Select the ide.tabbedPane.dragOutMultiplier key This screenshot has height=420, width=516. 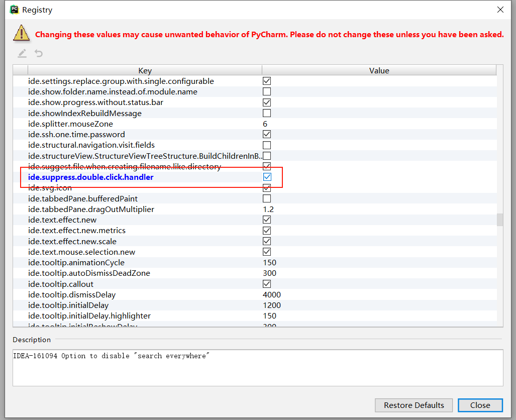pos(91,209)
